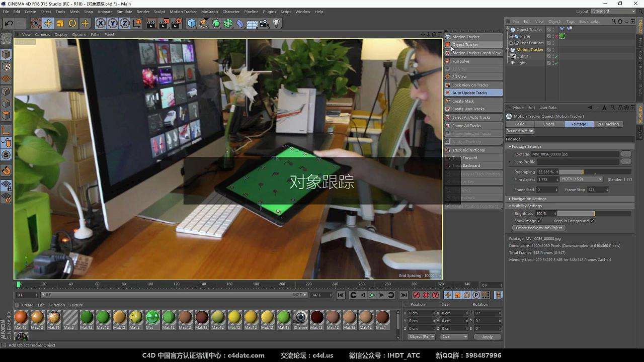The width and height of the screenshot is (644, 362).
Task: Expand the Plane object in tree
Action: 511,36
